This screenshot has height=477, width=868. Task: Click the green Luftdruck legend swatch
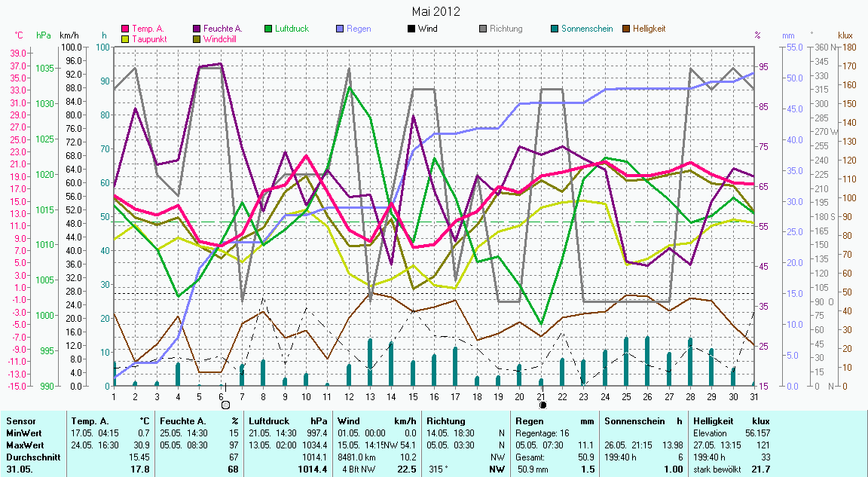pos(269,29)
